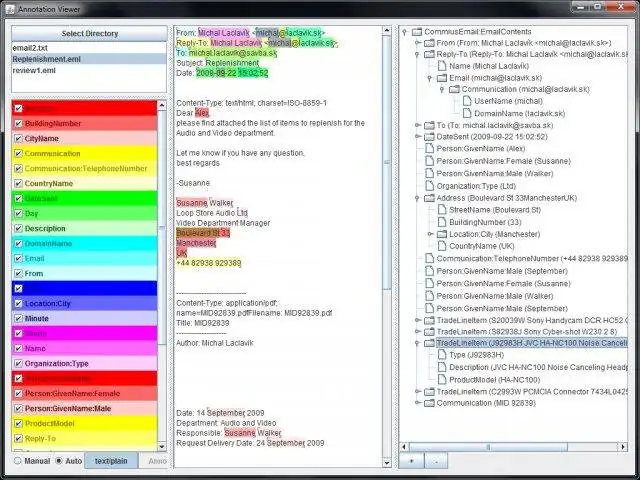The image size is (640, 480).
Task: Click the Annotation Viewer window title icon
Action: (x=10, y=9)
